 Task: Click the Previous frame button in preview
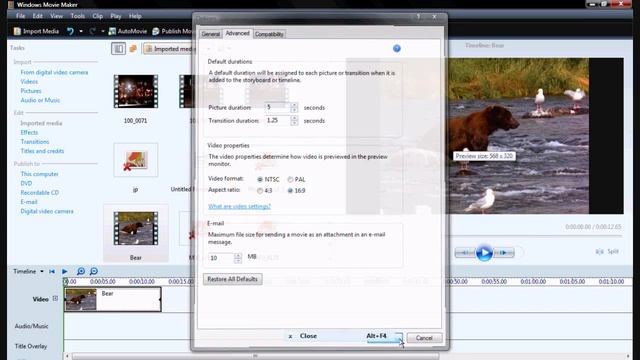[465, 253]
